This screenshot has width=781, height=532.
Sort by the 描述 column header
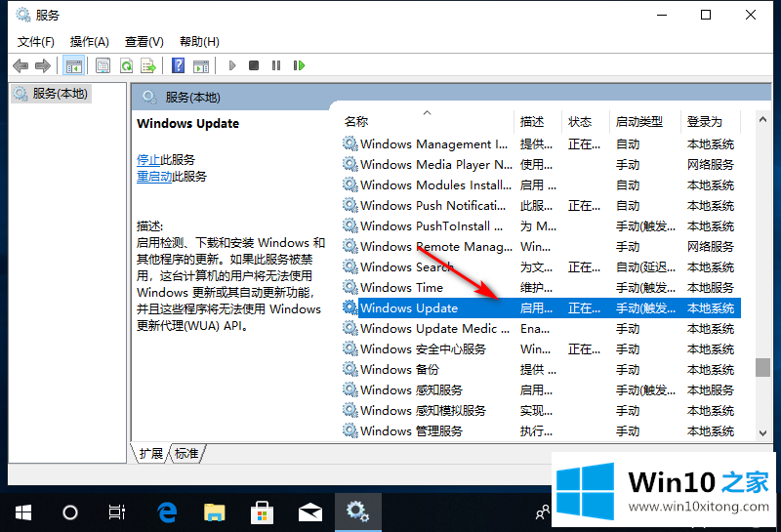(x=538, y=122)
